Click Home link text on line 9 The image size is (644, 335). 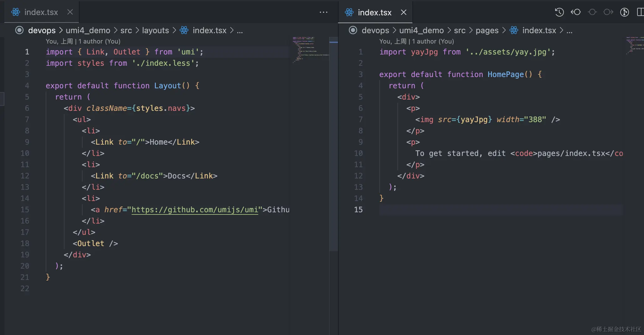(159, 142)
